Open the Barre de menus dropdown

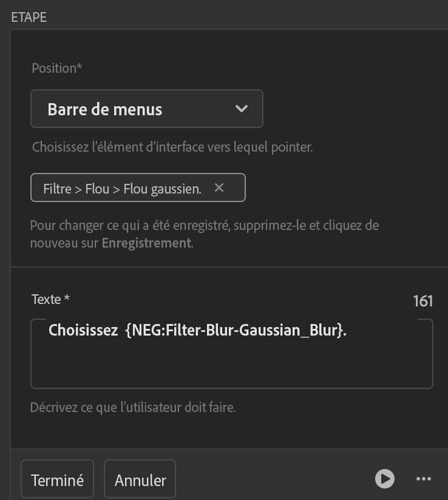[x=146, y=109]
